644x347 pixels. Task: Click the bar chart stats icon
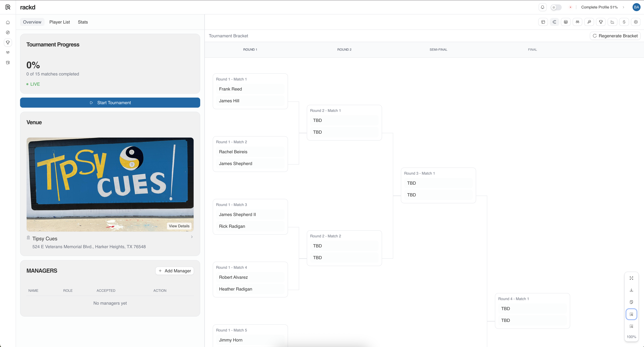coord(612,22)
